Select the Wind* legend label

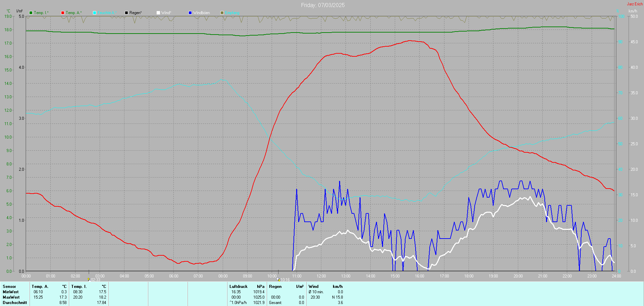coord(166,13)
